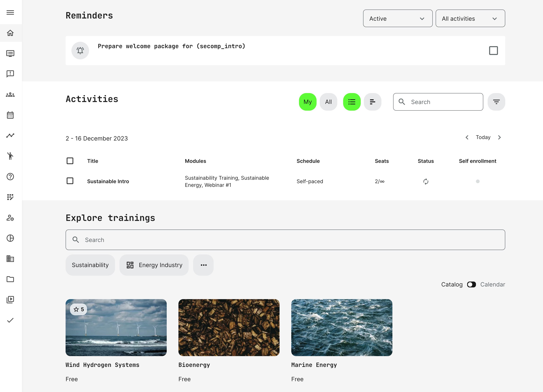Toggle Catalog to Calendar view switch

tap(471, 284)
